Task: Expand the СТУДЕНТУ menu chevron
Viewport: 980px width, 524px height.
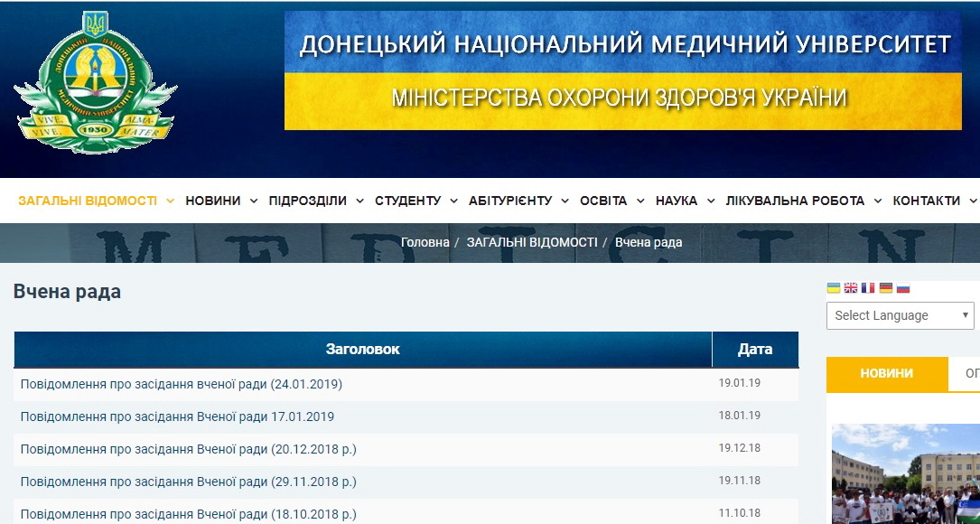Action: (454, 201)
